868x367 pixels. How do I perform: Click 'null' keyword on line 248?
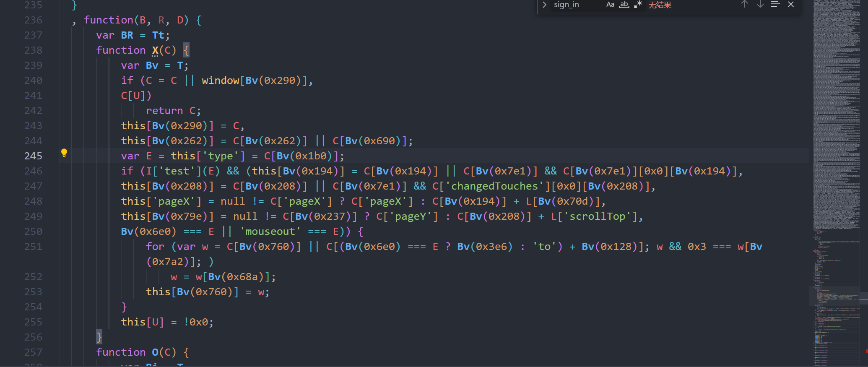click(233, 201)
